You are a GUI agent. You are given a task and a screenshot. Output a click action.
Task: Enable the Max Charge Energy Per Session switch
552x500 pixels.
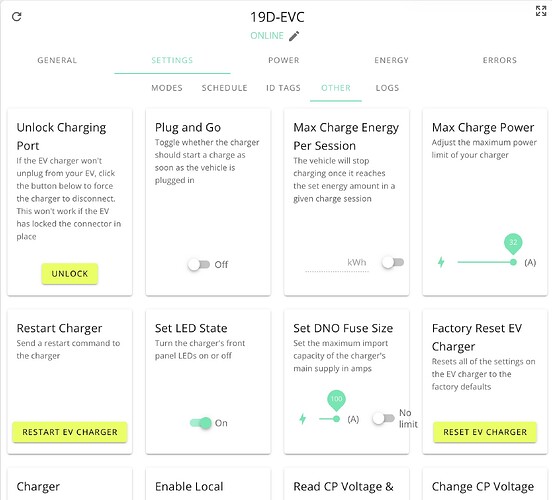[x=393, y=262]
